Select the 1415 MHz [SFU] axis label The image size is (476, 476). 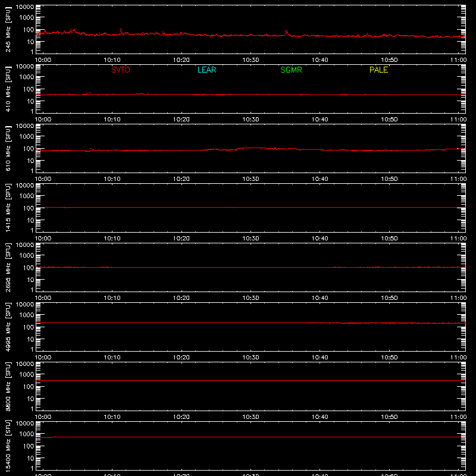pyautogui.click(x=8, y=208)
